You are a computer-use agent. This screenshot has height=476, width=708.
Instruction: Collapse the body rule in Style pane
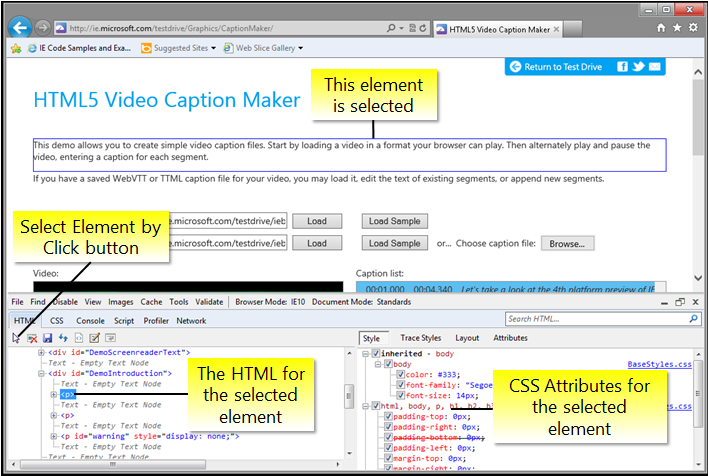point(378,364)
